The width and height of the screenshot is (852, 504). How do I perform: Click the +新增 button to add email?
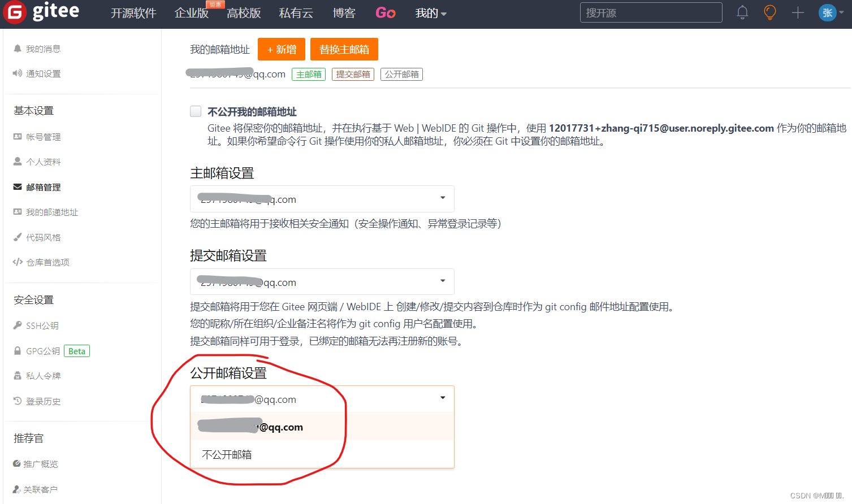pyautogui.click(x=281, y=49)
